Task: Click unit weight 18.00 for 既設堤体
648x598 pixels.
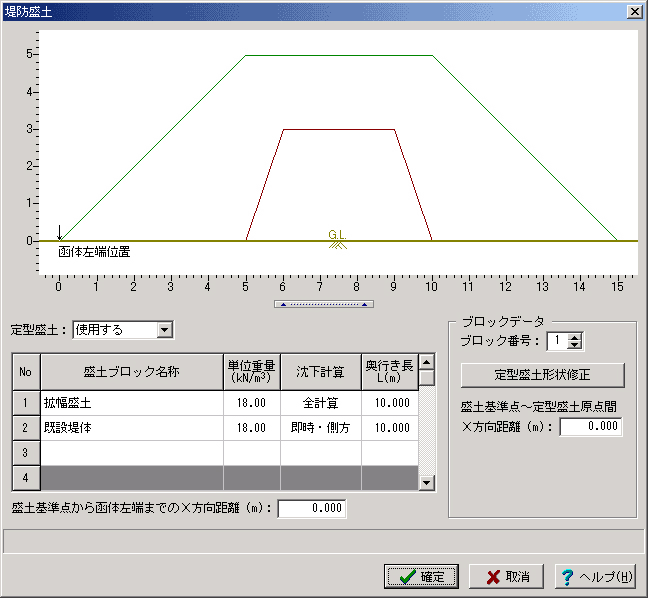Action: [x=252, y=428]
